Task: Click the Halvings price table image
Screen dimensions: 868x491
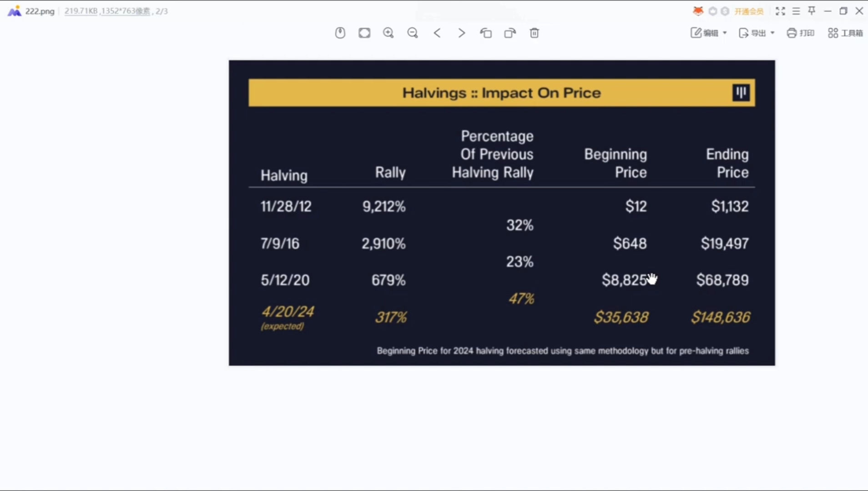Action: (x=502, y=213)
